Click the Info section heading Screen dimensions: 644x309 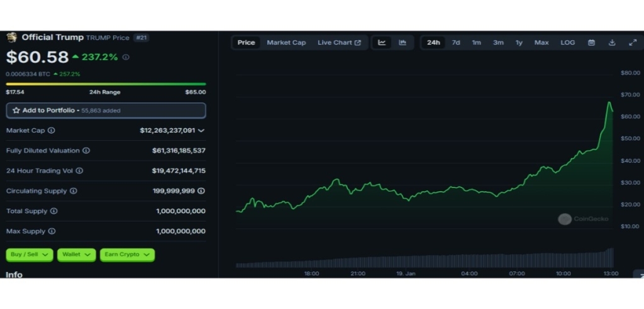click(14, 274)
